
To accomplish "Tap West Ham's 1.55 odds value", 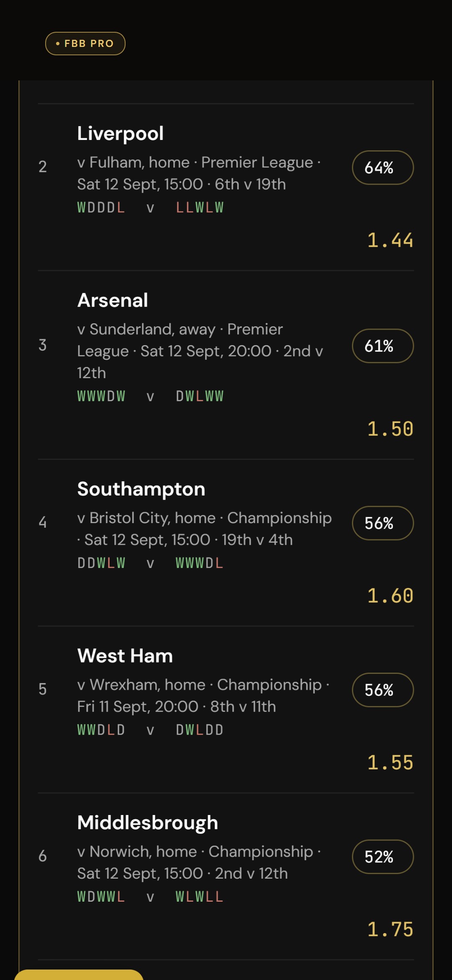I will [x=390, y=763].
